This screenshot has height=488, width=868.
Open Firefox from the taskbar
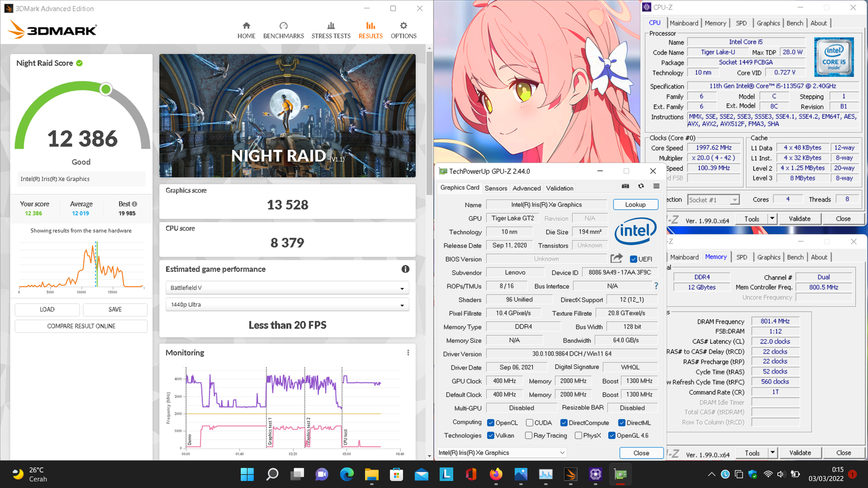click(x=496, y=474)
